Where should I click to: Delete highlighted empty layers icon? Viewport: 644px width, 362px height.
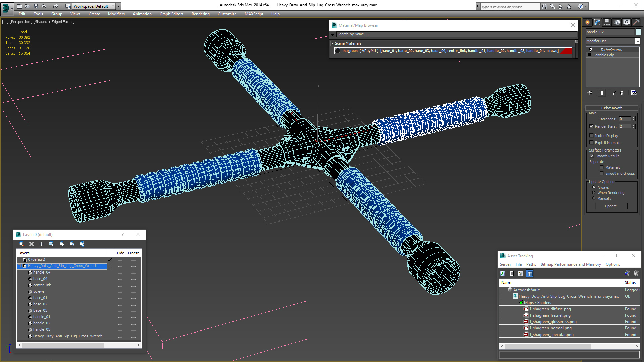pos(32,244)
